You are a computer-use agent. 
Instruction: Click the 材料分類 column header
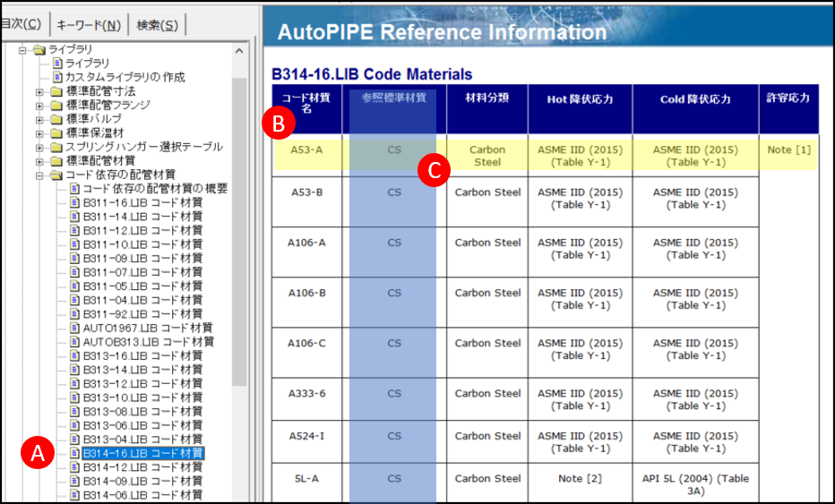487,108
